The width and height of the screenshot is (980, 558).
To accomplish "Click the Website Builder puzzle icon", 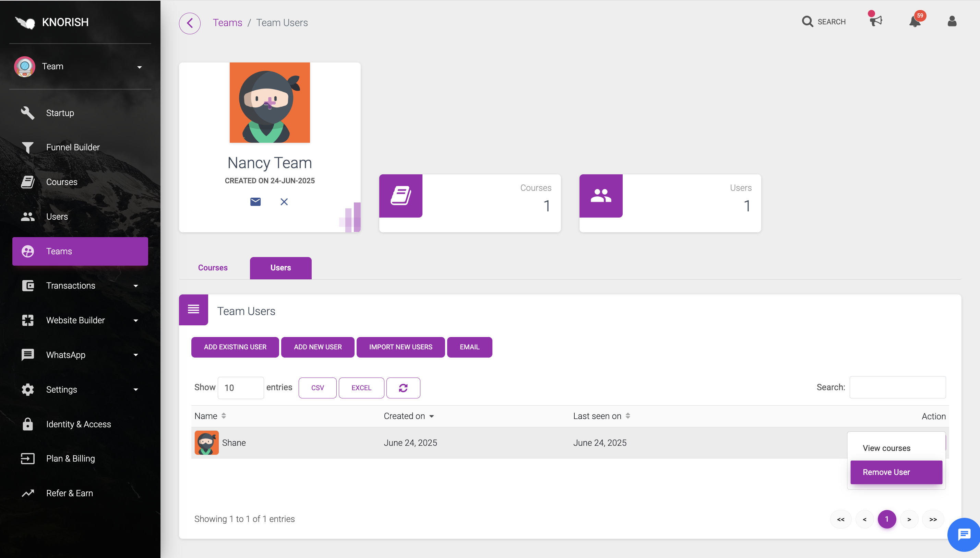I will pyautogui.click(x=27, y=321).
